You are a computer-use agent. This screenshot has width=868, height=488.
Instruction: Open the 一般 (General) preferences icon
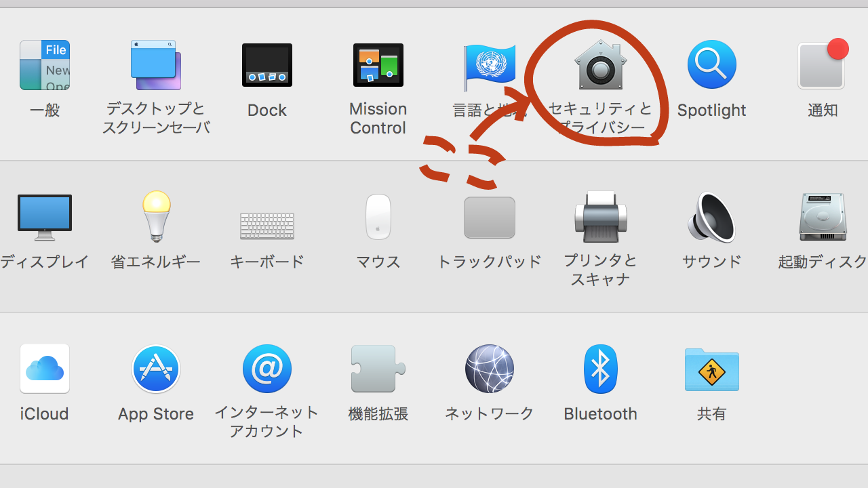coord(45,65)
